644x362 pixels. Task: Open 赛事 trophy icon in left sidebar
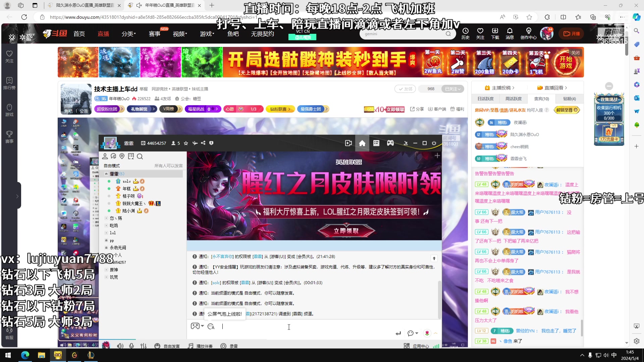(x=9, y=137)
